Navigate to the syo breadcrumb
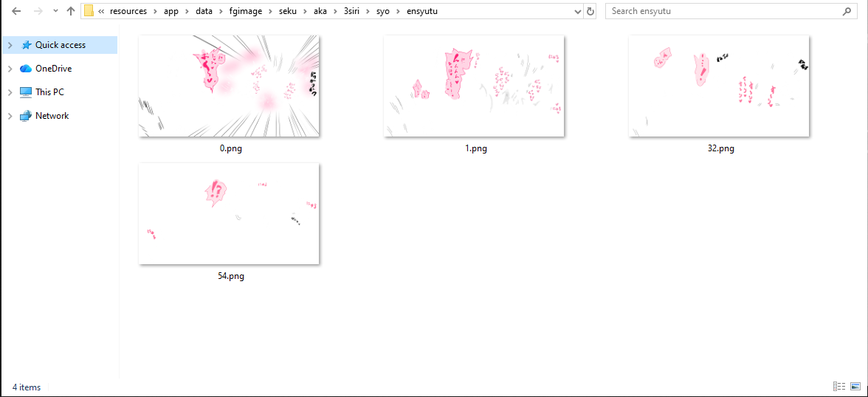Screen dimensions: 868x397 [383, 11]
